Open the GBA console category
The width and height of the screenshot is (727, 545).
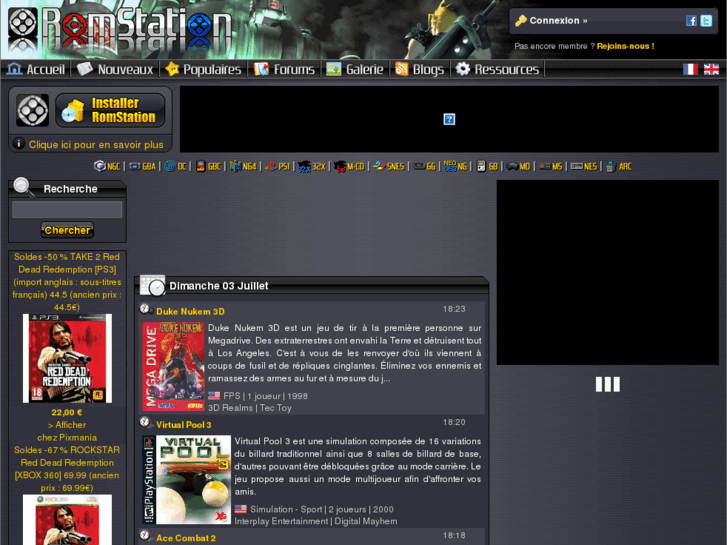tap(142, 166)
